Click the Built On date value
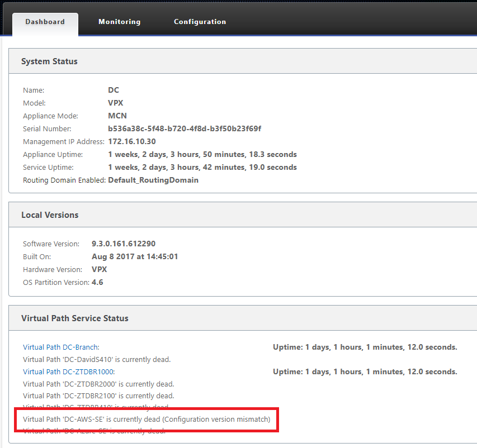The image size is (477, 448). (135, 256)
